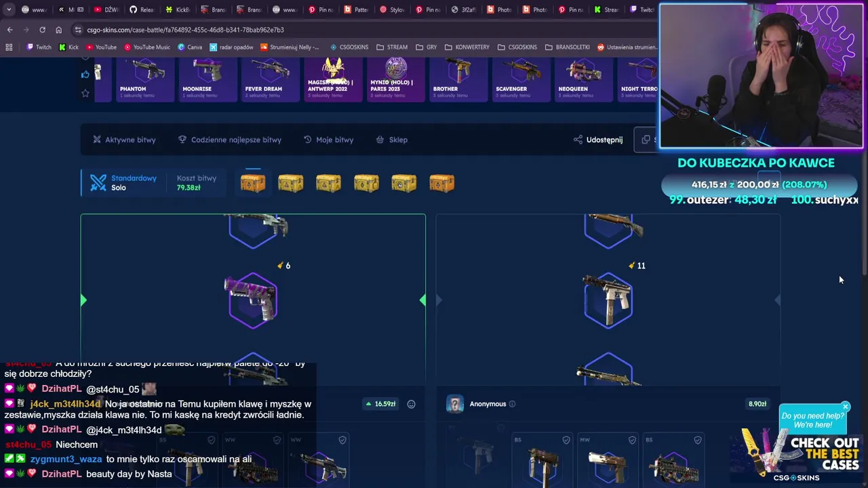This screenshot has height=488, width=868.
Task: Open the apps grid icon in bookmarks bar
Action: [9, 47]
